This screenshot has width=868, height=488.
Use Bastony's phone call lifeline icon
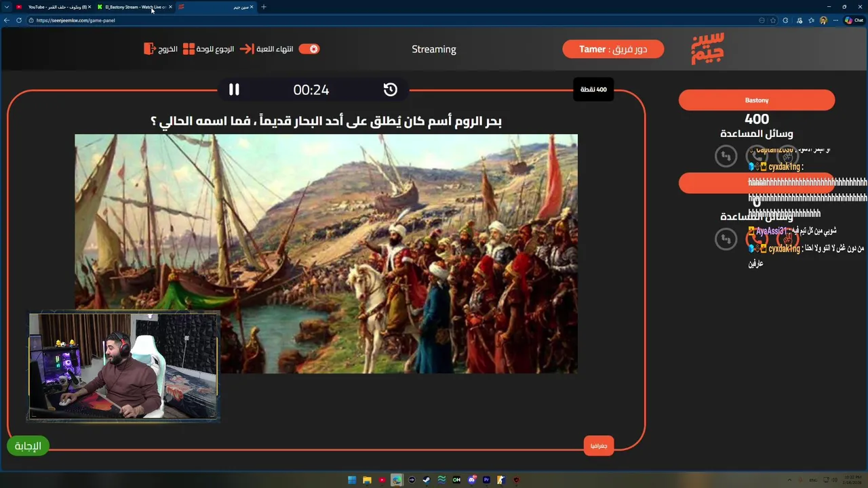pyautogui.click(x=757, y=156)
